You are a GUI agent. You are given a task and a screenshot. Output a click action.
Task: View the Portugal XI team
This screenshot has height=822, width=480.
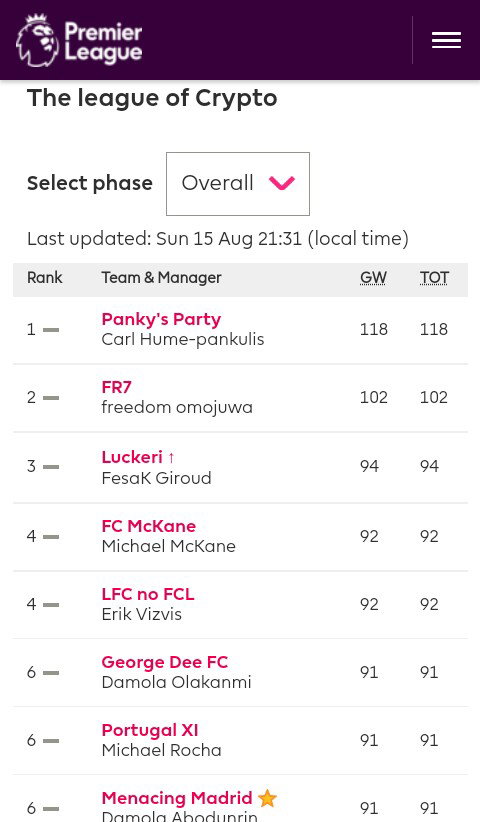[x=150, y=730]
